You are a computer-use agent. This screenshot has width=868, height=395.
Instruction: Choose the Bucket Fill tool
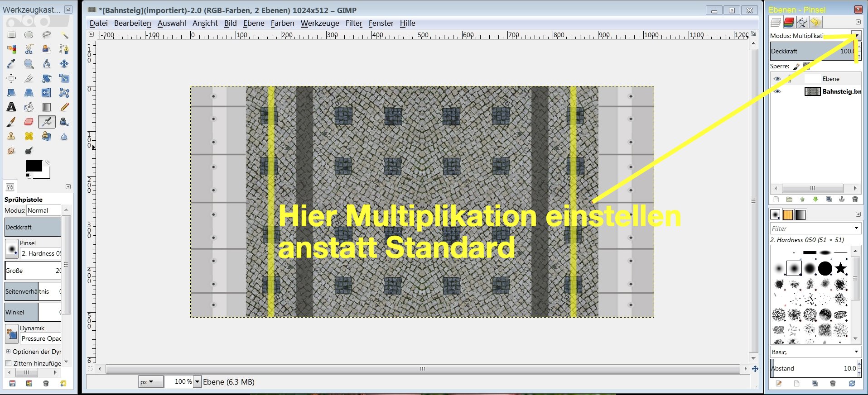(29, 107)
